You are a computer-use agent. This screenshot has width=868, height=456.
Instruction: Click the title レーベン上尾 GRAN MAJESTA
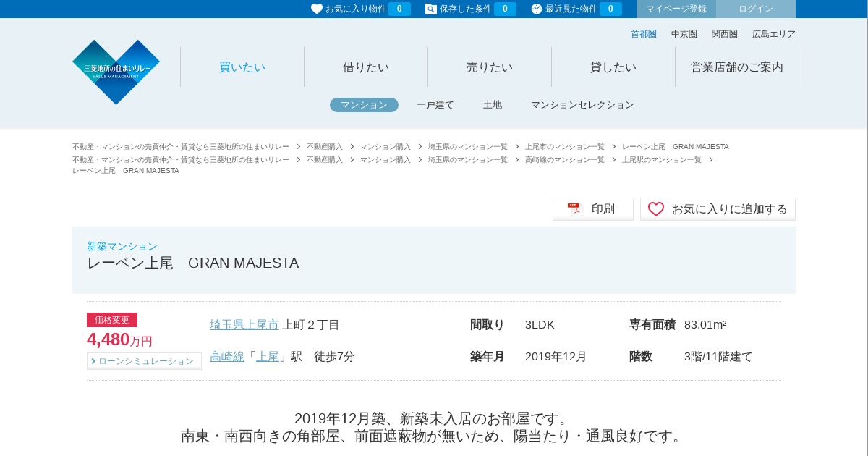coord(192,263)
